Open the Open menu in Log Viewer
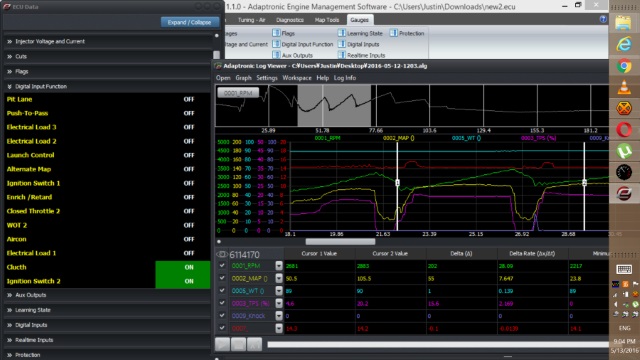The image size is (640, 360). (x=223, y=78)
